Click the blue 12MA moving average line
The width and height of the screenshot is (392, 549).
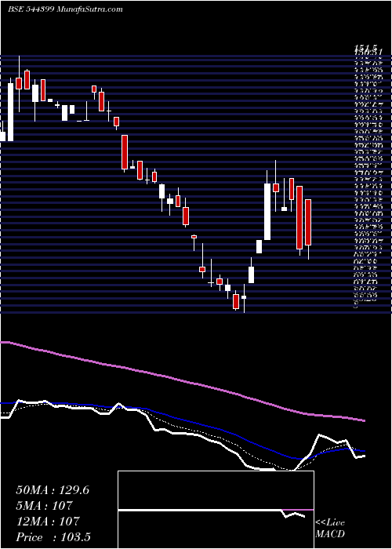click(182, 420)
